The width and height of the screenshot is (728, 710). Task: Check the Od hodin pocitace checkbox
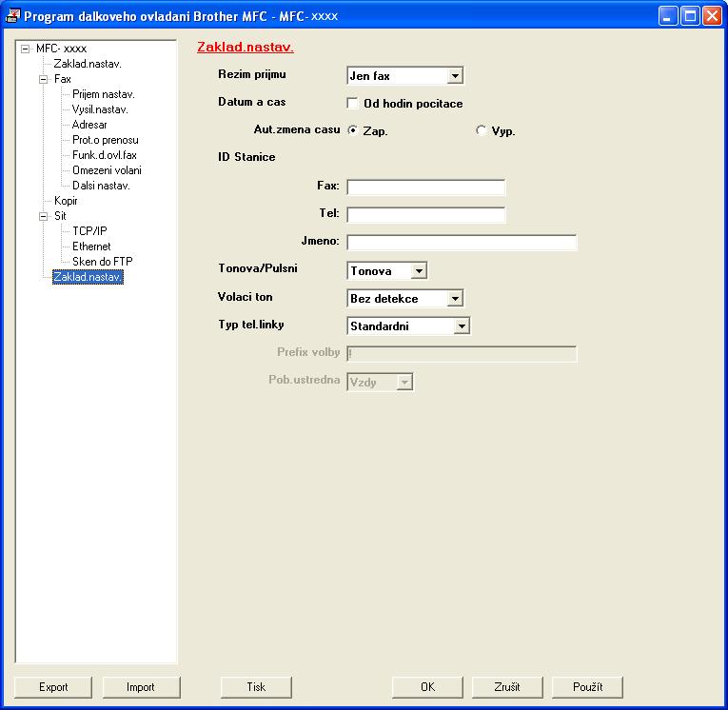click(x=353, y=103)
